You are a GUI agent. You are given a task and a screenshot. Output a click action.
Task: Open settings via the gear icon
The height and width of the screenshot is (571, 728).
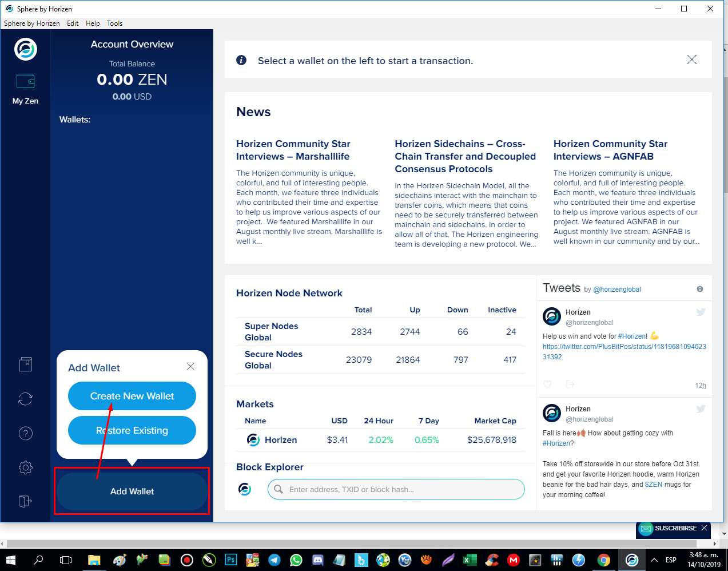(26, 467)
